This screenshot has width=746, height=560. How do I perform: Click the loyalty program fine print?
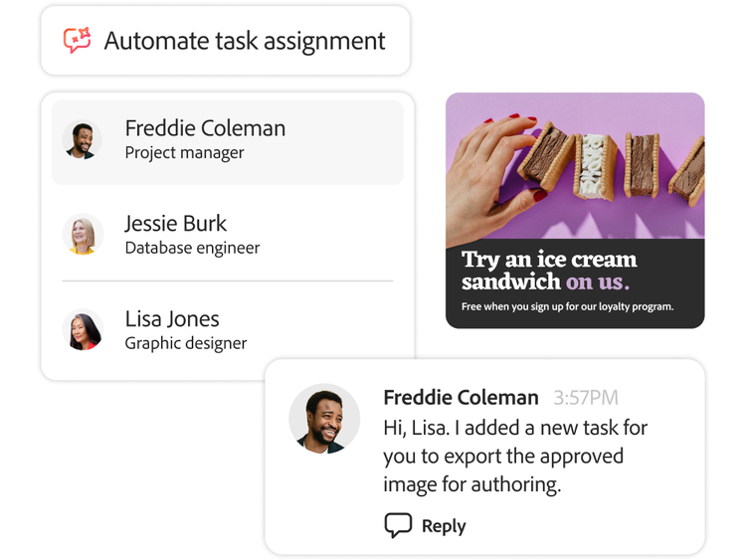(567, 306)
